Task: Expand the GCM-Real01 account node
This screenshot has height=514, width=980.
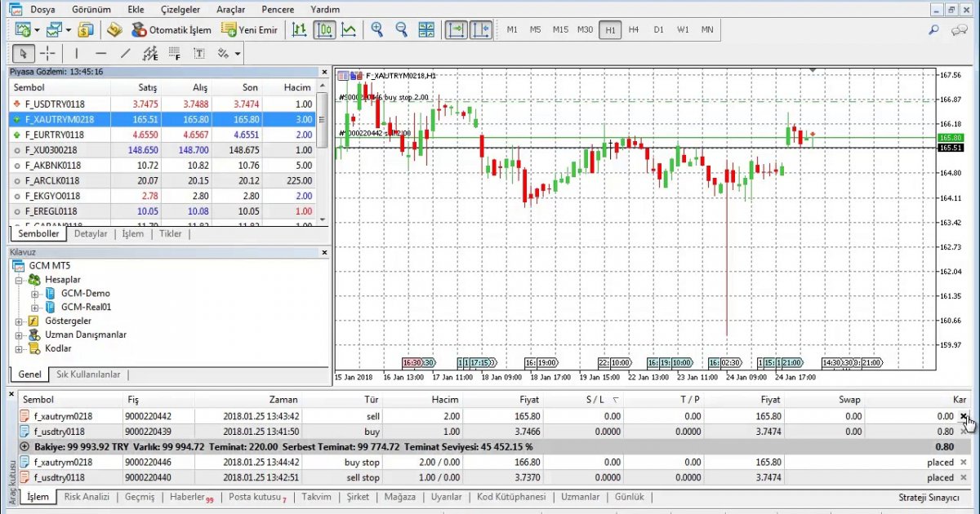Action: [x=34, y=308]
